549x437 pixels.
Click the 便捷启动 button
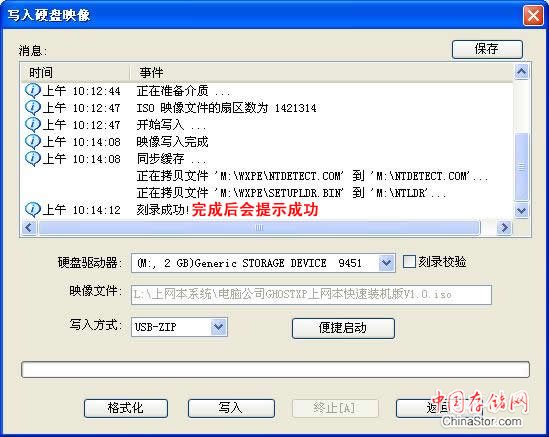343,328
